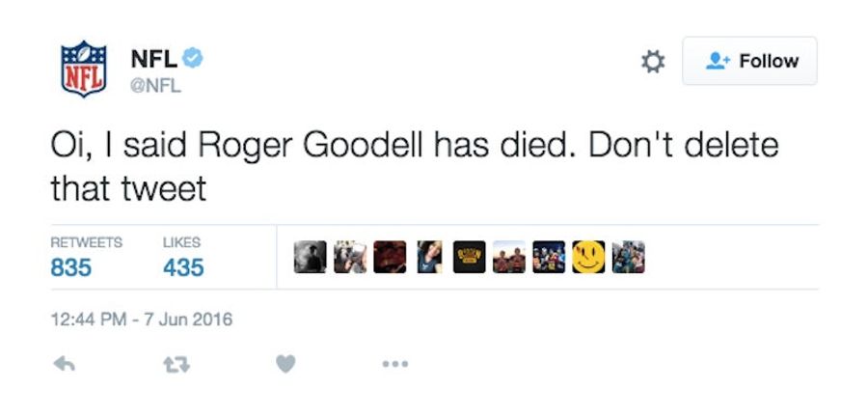Click the tweet text about Roger Goodell
This screenshot has height=417, width=868.
415,167
